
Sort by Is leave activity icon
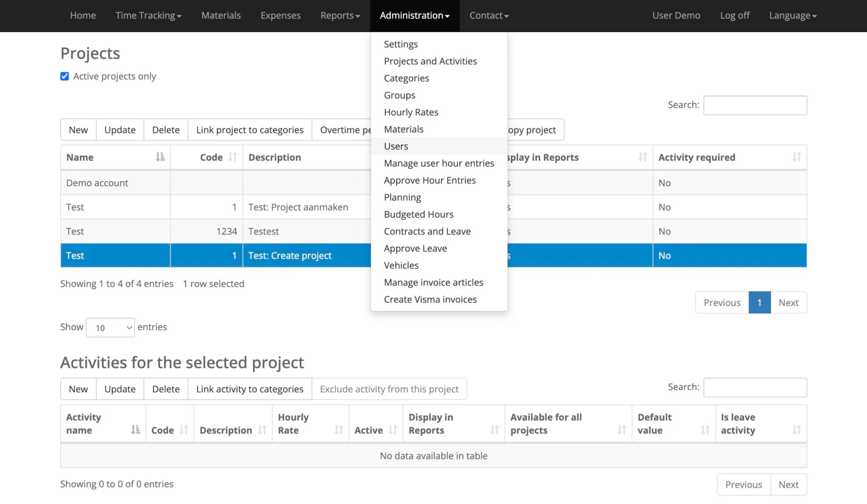coord(797,430)
